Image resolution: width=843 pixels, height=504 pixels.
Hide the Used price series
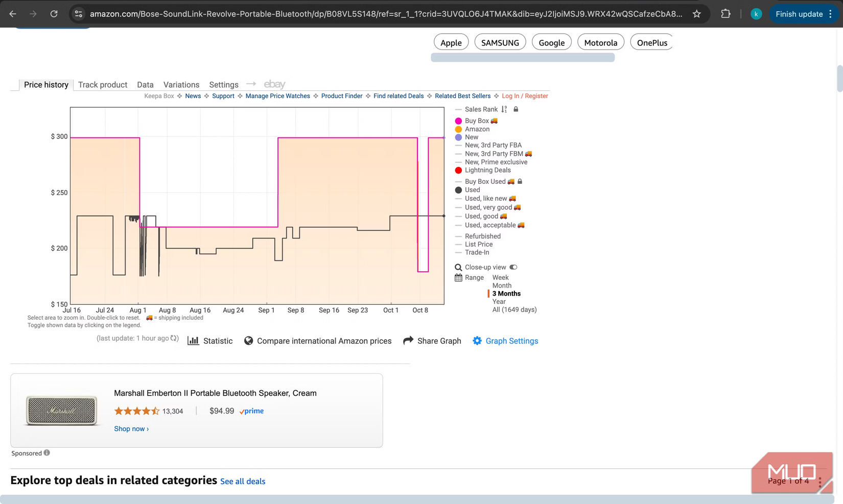[467, 190]
